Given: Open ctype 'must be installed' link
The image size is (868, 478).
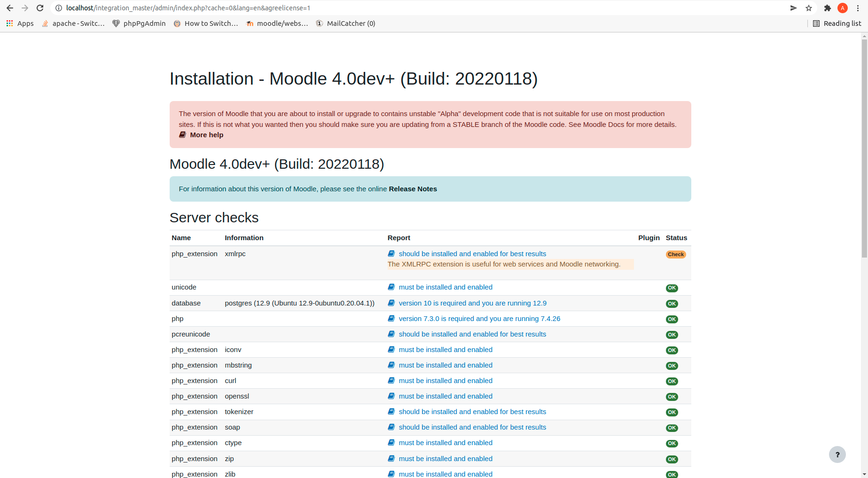Looking at the screenshot, I should click(446, 443).
